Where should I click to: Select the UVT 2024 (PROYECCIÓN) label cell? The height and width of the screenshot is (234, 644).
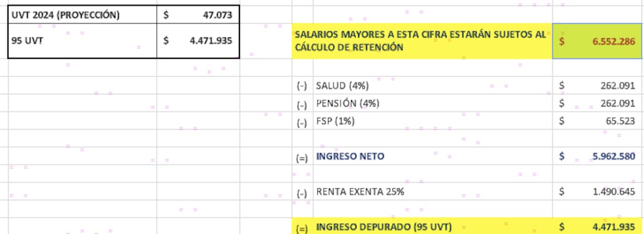[65, 15]
